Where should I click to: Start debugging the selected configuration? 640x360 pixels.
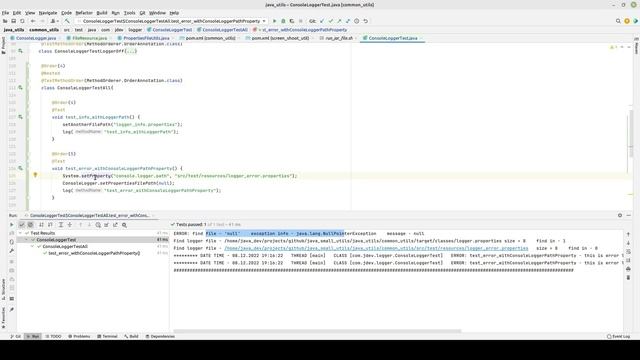coord(283,21)
